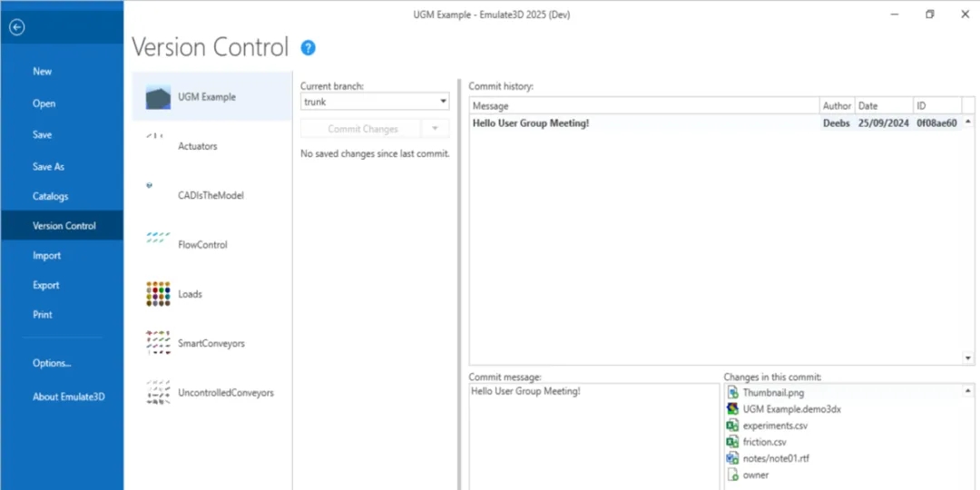The height and width of the screenshot is (490, 980).
Task: Select the Loads model name
Action: click(x=190, y=294)
